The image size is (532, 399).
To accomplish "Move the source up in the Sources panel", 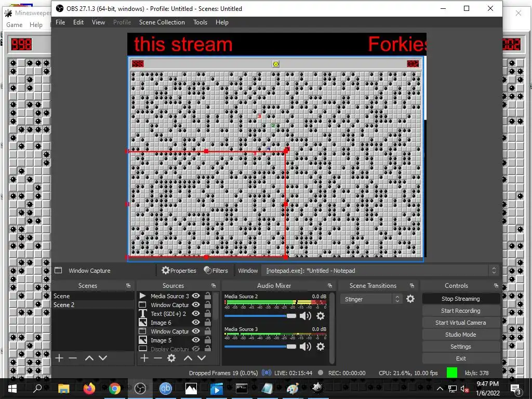I will (188, 358).
